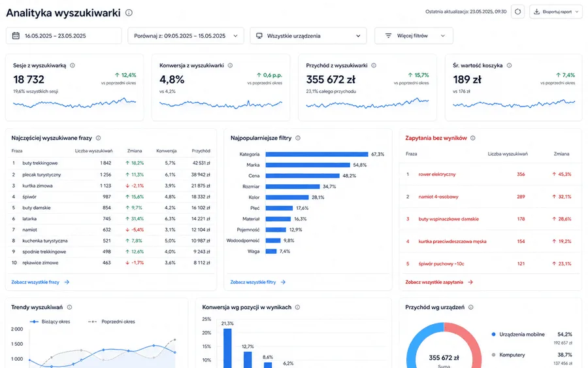
Task: Toggle Urządzenia mobilne legend entry
Action: [x=518, y=334]
